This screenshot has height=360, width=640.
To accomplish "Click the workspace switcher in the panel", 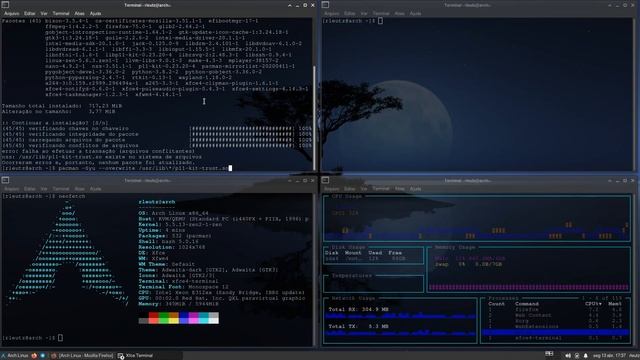I will click(x=549, y=354).
